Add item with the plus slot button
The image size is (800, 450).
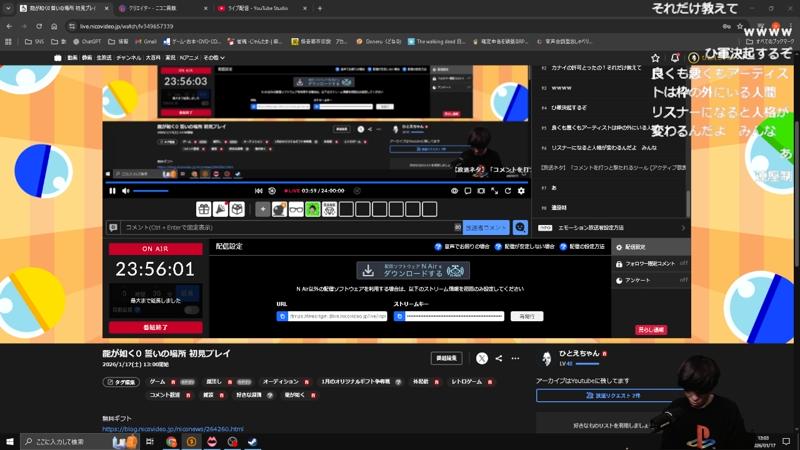click(263, 209)
